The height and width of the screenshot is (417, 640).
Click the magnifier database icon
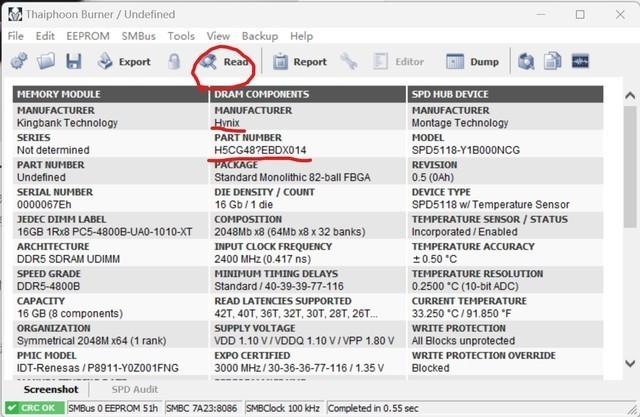(x=526, y=62)
